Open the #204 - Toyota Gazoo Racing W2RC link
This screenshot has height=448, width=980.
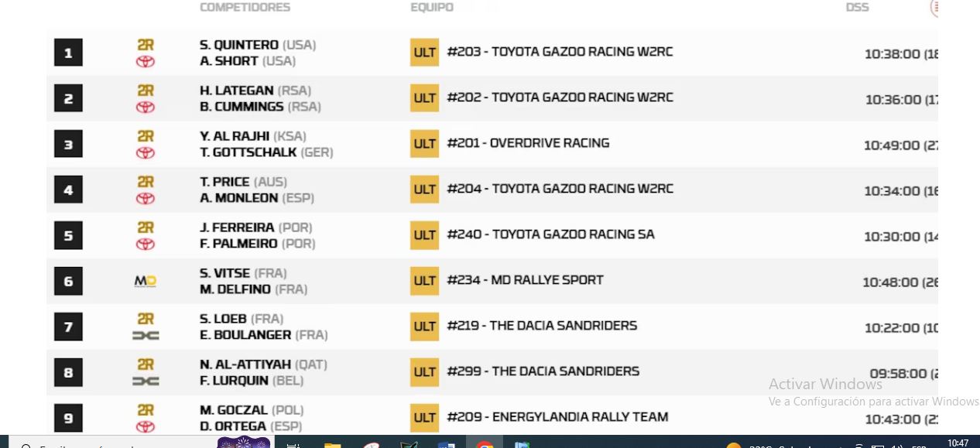[x=560, y=189]
